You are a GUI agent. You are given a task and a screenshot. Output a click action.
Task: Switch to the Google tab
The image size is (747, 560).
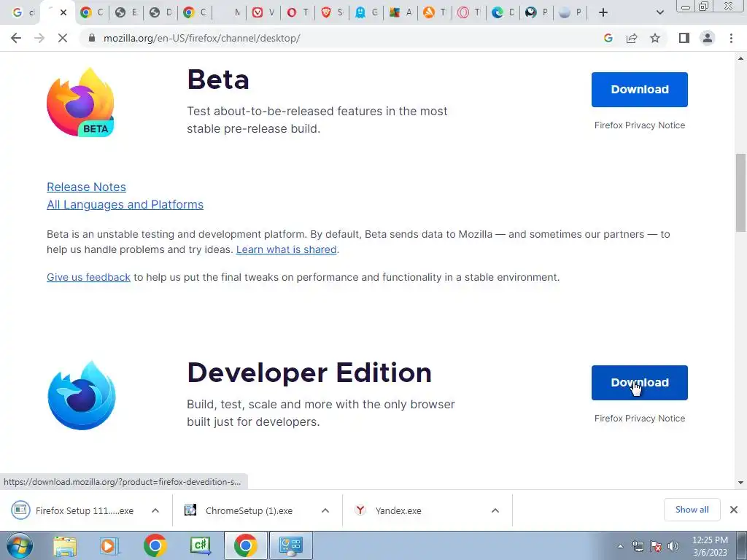coord(23,12)
